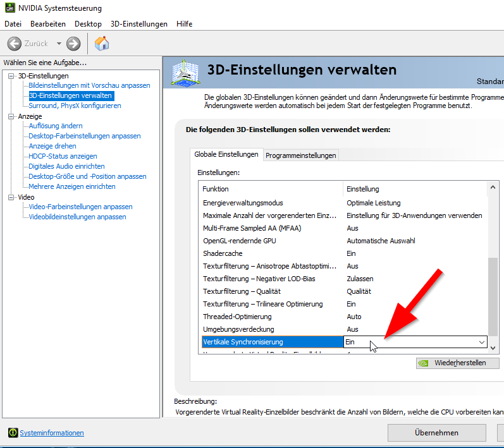This screenshot has height=448, width=504.
Task: Open Anzeige drehen
Action: [x=52, y=146]
